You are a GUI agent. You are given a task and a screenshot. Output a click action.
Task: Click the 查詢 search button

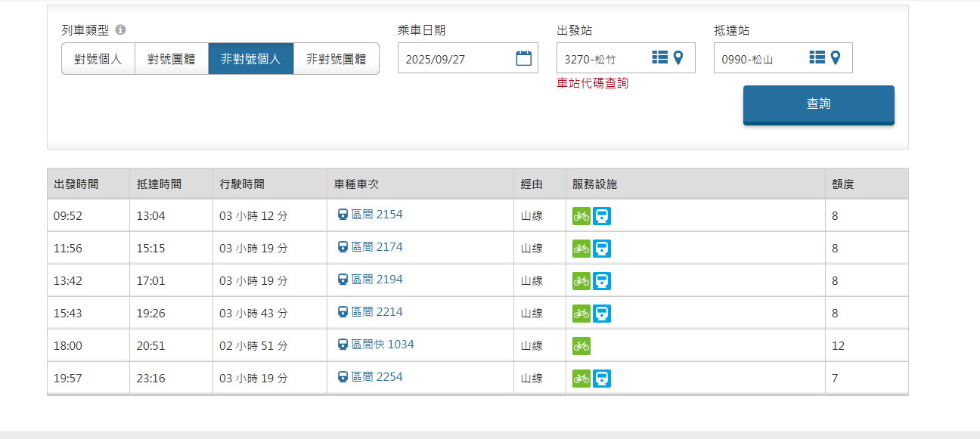click(818, 104)
